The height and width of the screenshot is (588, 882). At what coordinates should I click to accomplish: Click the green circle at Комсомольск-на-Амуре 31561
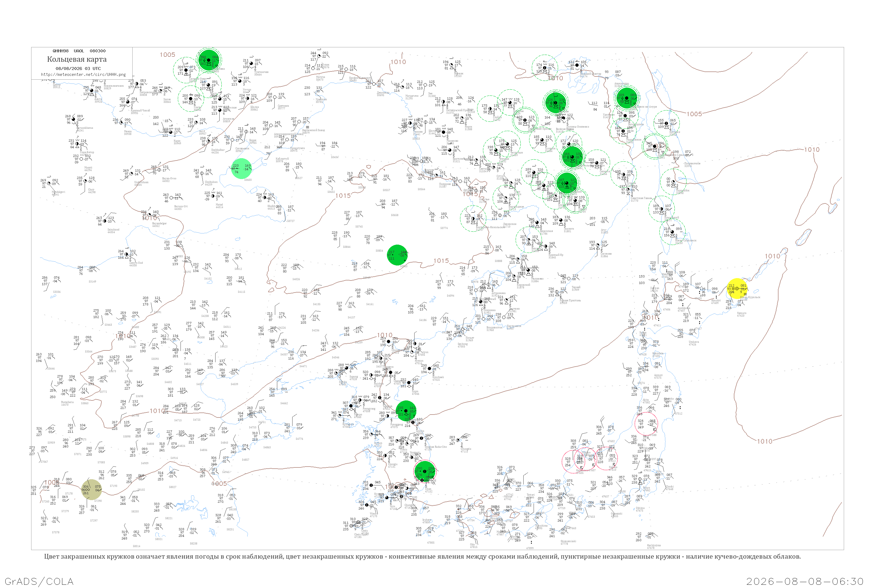(x=572, y=157)
